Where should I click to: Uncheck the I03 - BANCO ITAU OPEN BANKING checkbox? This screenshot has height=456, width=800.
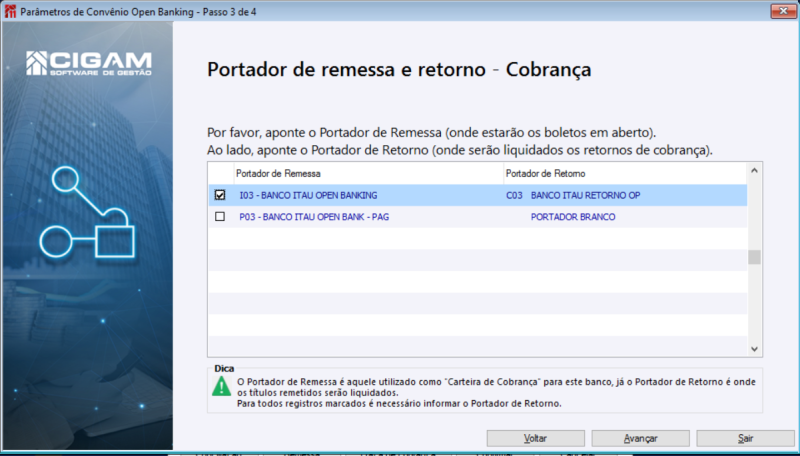(x=220, y=195)
